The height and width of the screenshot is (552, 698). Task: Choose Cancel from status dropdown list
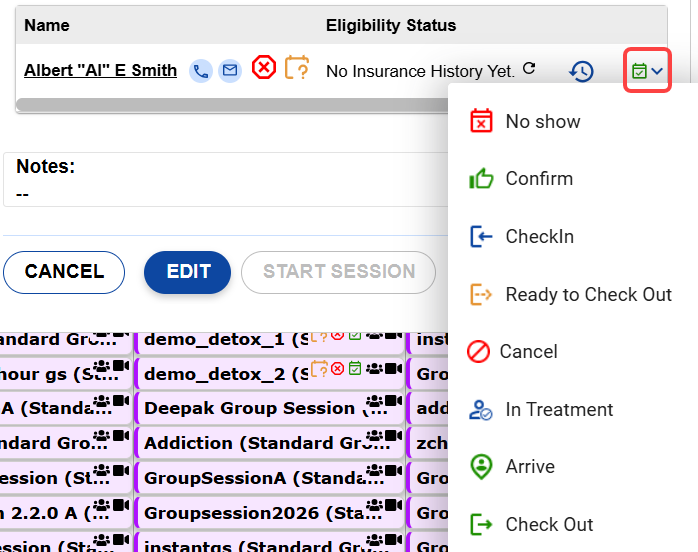point(528,351)
